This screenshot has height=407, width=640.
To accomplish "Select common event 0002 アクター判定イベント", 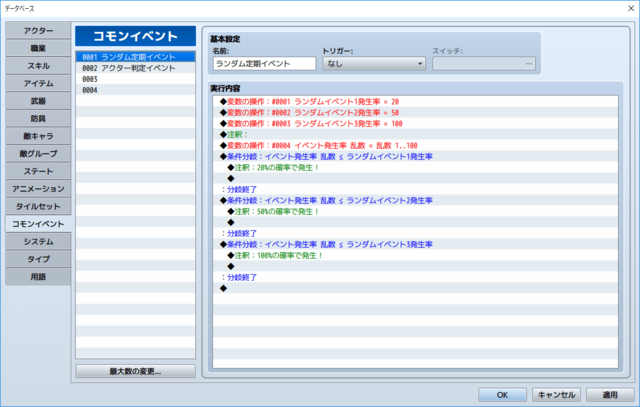I will click(135, 68).
